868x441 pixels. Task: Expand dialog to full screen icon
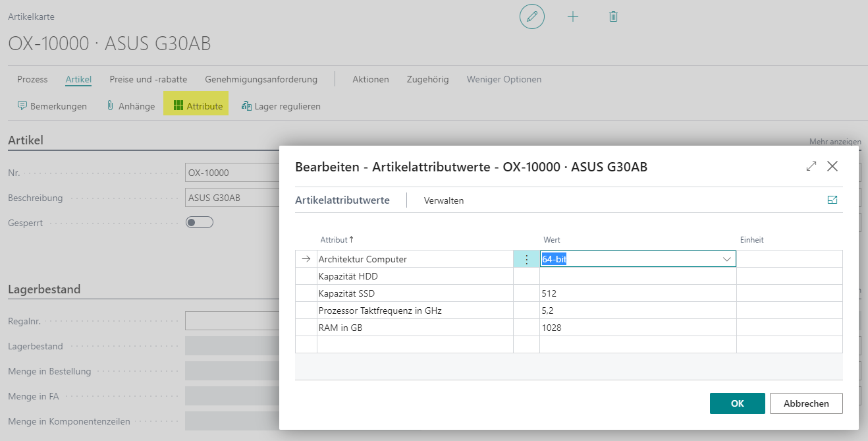point(811,167)
